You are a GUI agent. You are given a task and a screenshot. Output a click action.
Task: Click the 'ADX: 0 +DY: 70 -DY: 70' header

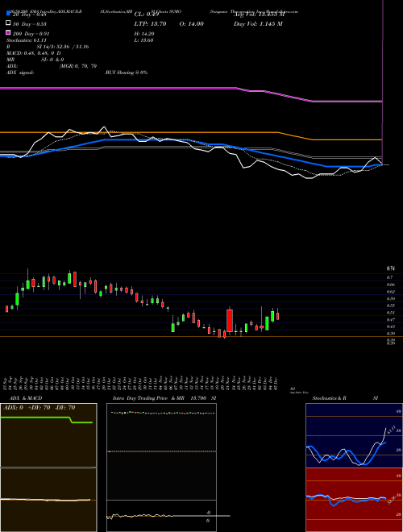click(x=39, y=408)
